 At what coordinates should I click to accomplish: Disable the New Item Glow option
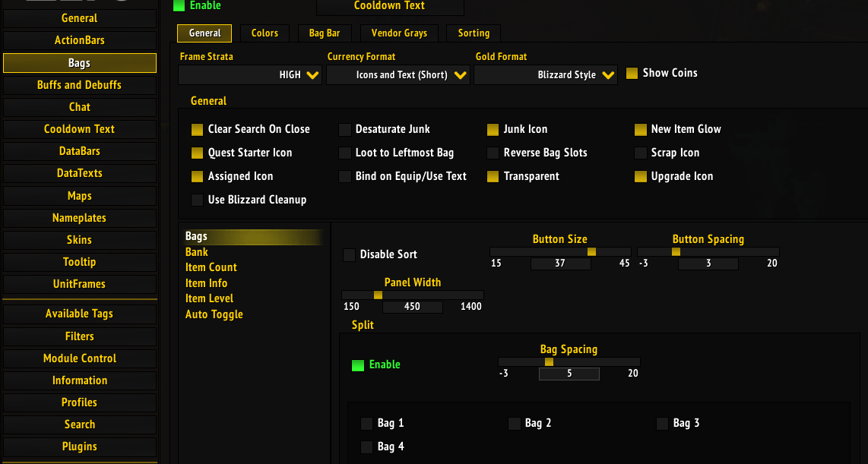tap(641, 130)
